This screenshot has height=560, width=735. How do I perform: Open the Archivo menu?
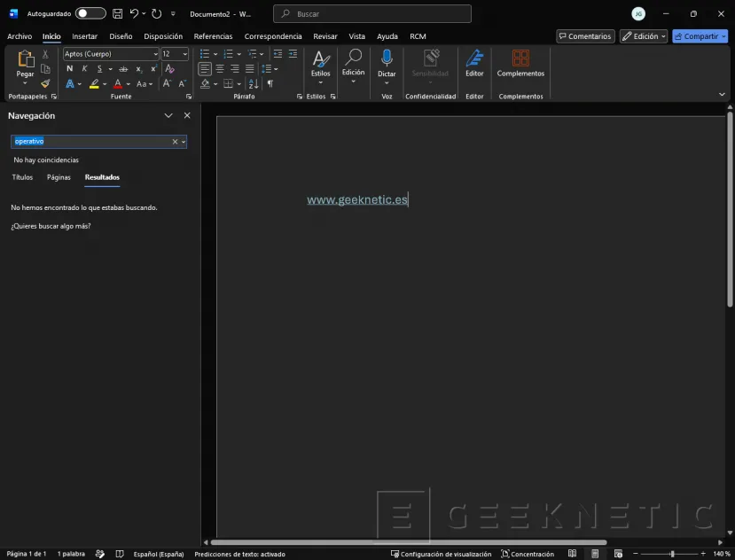tap(20, 36)
